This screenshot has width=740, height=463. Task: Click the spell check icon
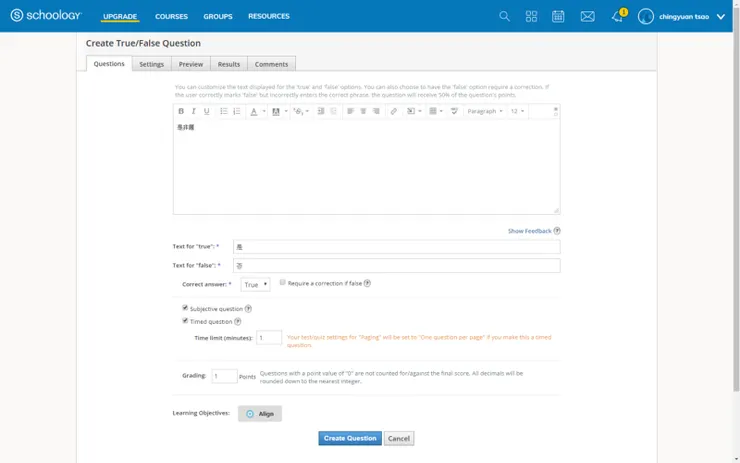454,111
